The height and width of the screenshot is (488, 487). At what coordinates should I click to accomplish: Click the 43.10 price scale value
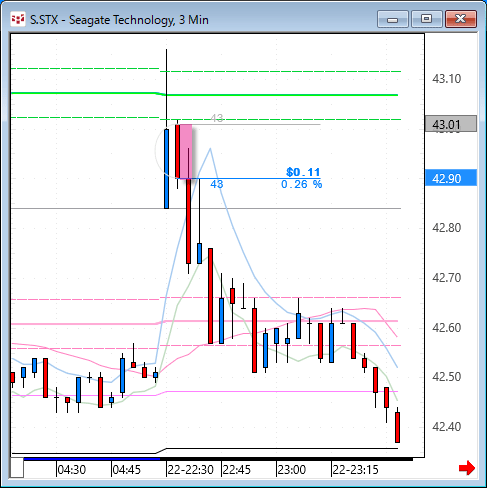tap(447, 79)
